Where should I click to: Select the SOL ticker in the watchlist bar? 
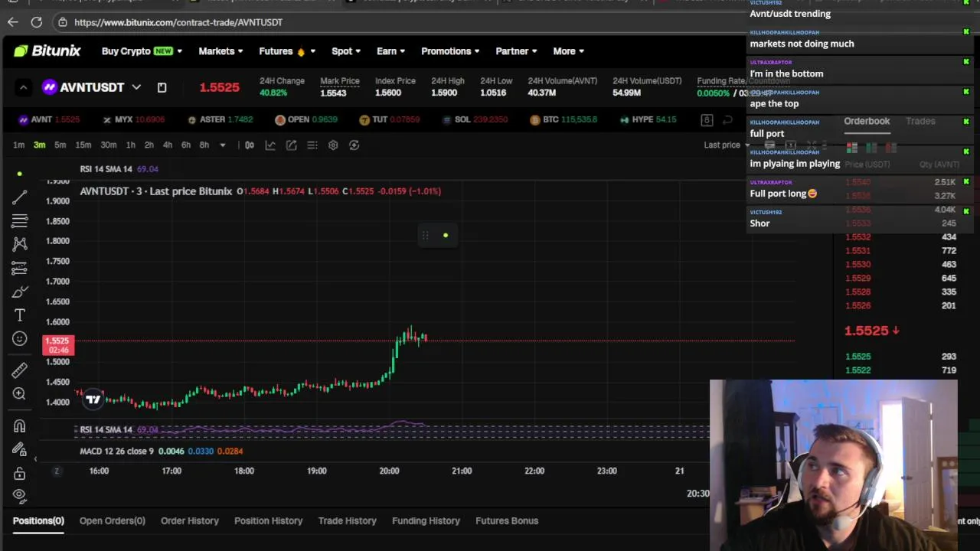475,119
